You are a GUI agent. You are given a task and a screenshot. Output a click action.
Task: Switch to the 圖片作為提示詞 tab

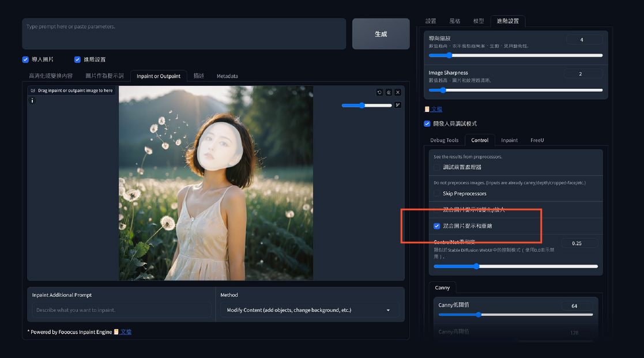104,76
